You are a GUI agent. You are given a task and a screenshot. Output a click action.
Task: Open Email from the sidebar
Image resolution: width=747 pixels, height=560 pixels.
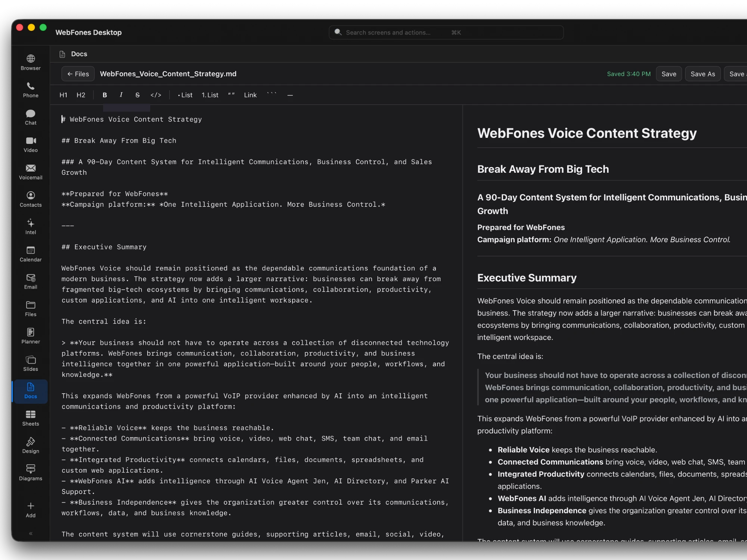pyautogui.click(x=31, y=281)
